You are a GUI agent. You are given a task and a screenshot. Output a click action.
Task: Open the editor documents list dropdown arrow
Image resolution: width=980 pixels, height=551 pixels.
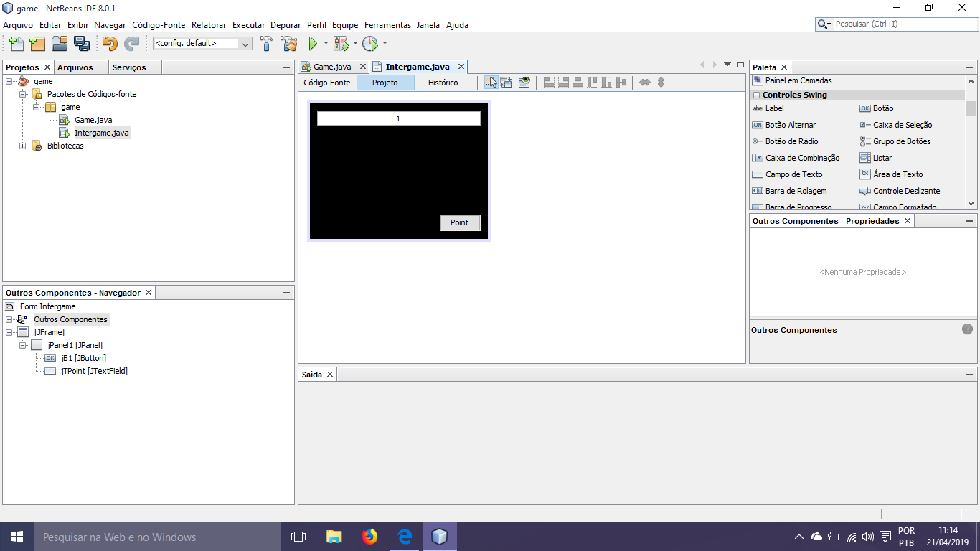tap(727, 65)
